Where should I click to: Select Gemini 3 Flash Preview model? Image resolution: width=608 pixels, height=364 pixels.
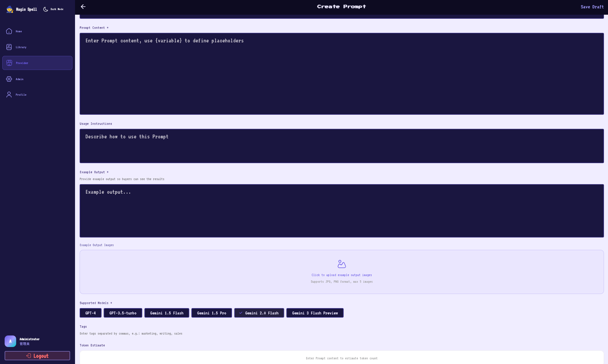point(315,313)
